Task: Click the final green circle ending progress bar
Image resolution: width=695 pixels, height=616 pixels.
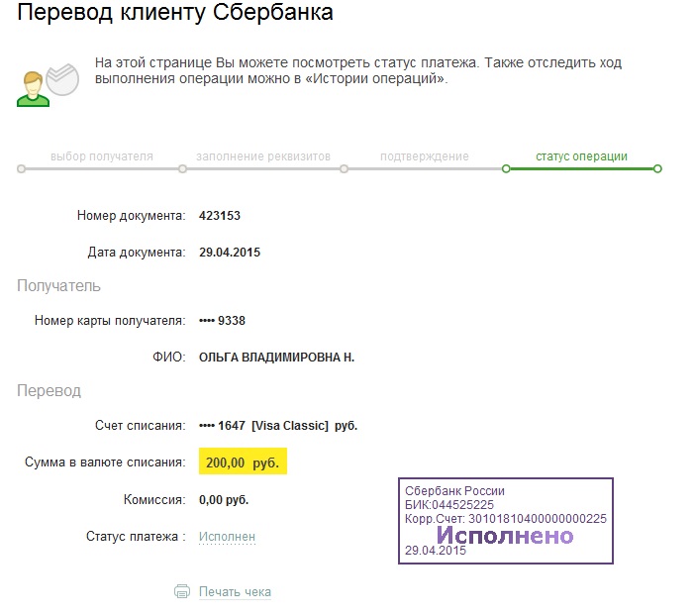Action: [657, 169]
